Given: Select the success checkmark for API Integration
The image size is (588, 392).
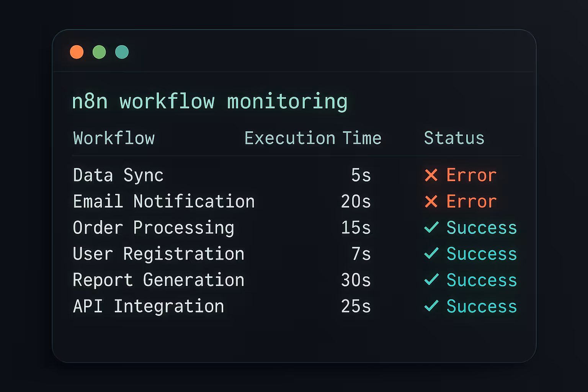Looking at the screenshot, I should (432, 306).
